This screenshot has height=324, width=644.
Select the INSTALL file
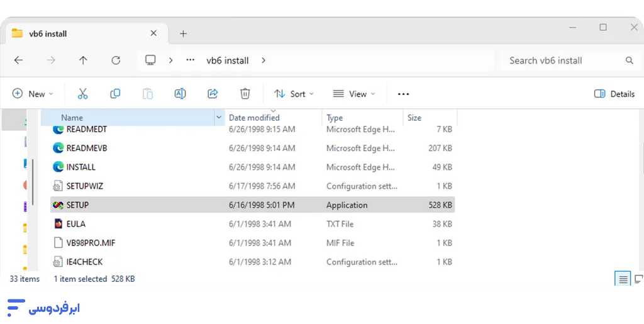pyautogui.click(x=253, y=167)
